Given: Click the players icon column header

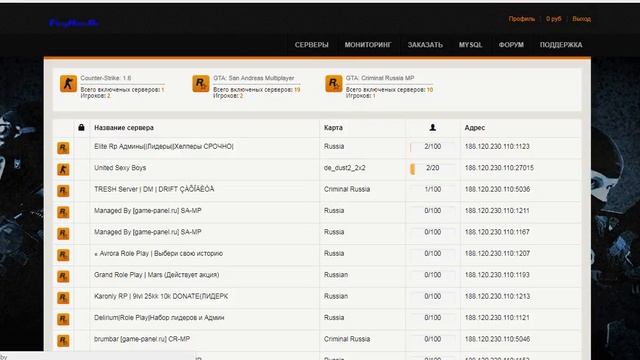Looking at the screenshot, I should coord(433,128).
